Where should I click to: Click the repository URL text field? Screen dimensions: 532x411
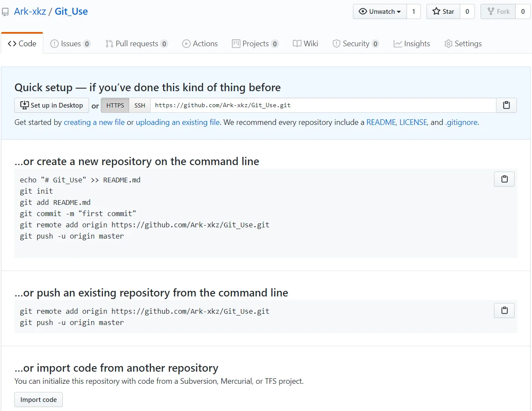click(323, 105)
